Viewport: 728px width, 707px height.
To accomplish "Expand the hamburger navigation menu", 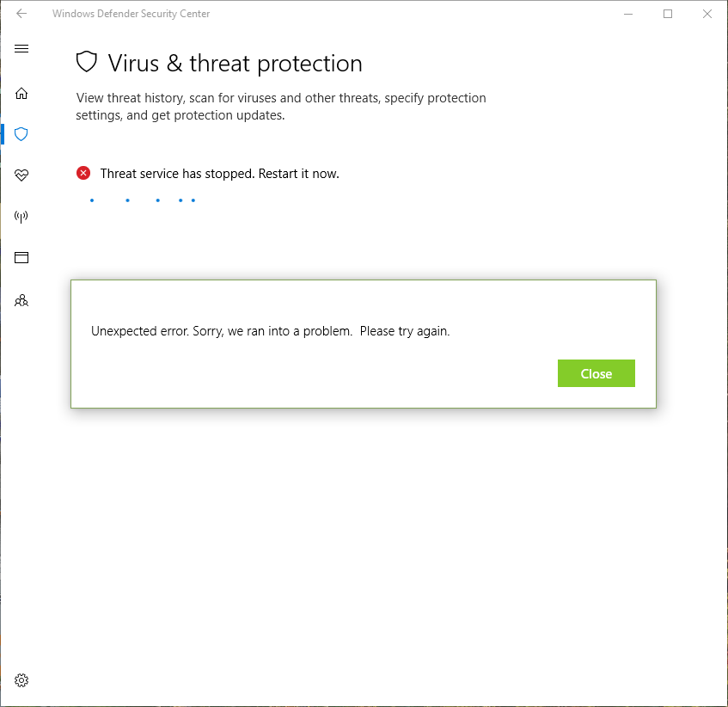I will point(21,49).
